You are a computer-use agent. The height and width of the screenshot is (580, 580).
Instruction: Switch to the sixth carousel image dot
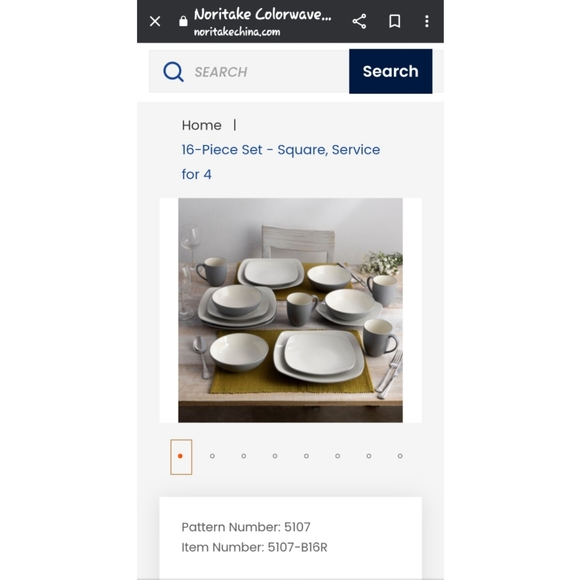point(338,456)
